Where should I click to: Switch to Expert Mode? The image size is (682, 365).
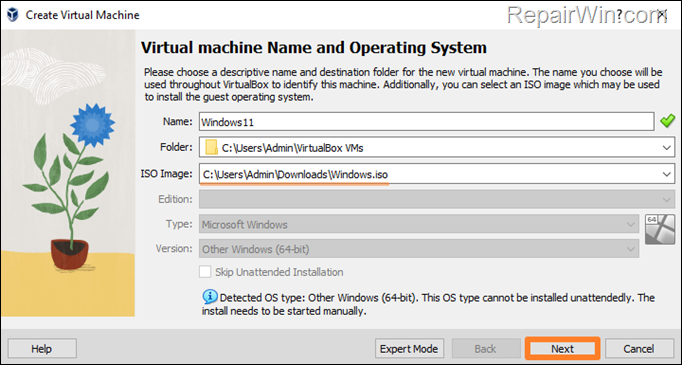(x=409, y=348)
